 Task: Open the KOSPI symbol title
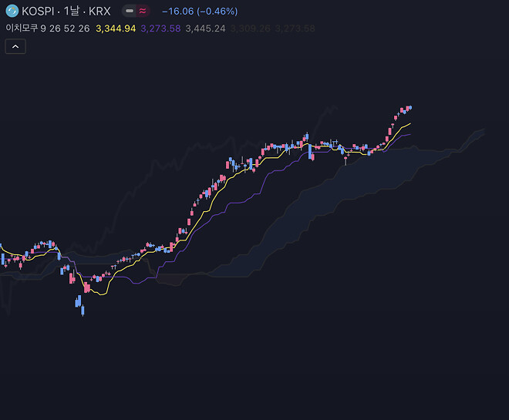pos(38,12)
